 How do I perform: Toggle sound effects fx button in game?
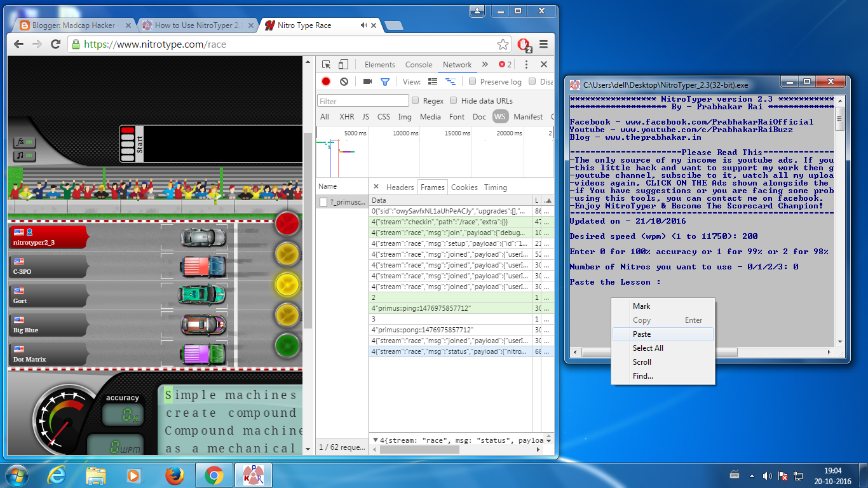point(25,142)
